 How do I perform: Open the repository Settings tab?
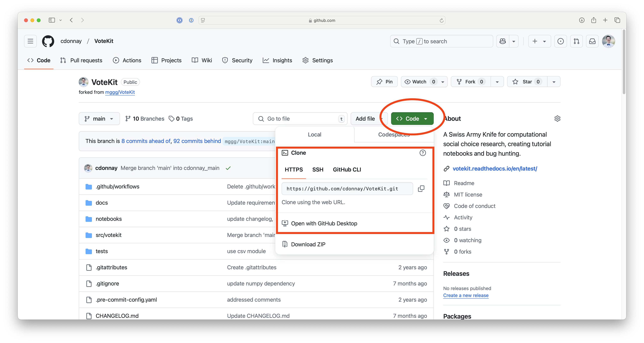[318, 60]
